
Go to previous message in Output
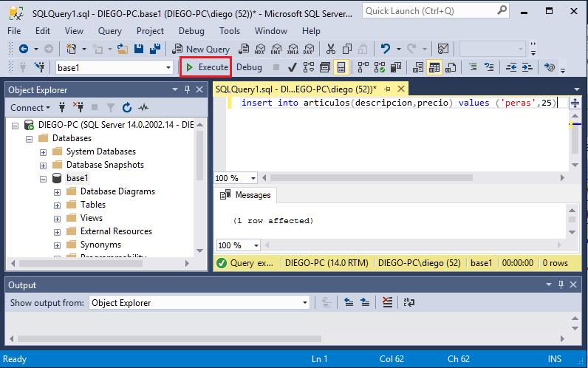click(349, 302)
